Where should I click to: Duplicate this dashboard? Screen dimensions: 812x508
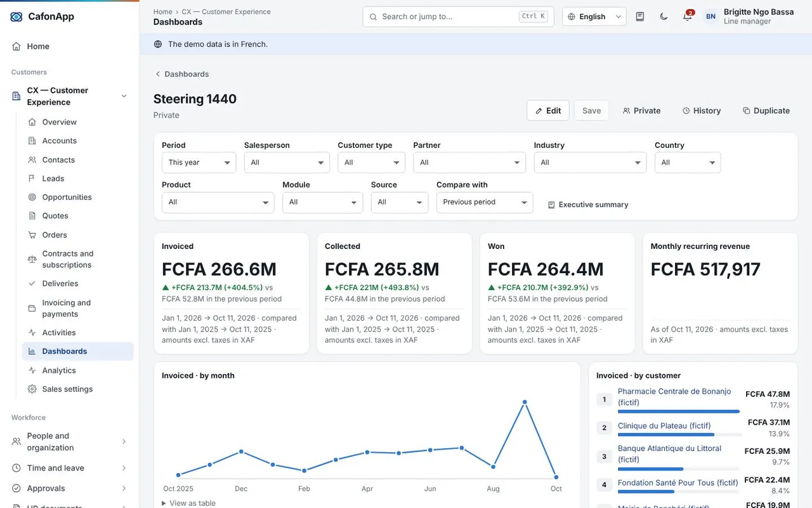[x=766, y=110]
